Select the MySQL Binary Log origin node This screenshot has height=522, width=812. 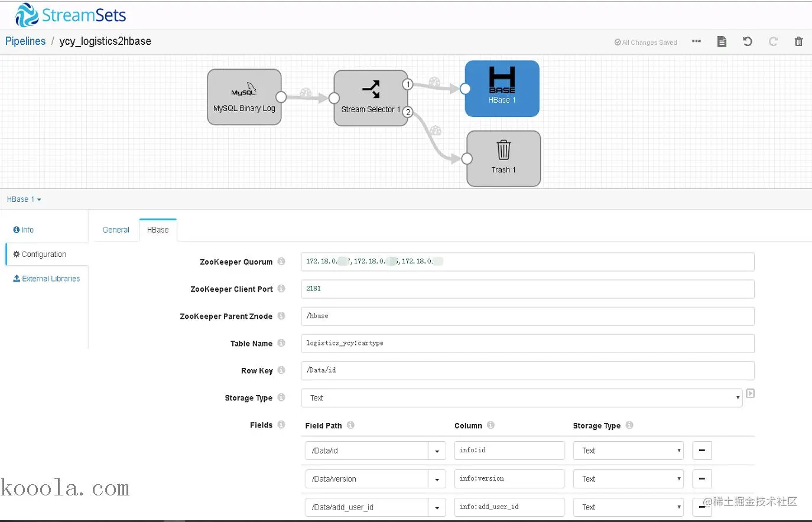[244, 97]
